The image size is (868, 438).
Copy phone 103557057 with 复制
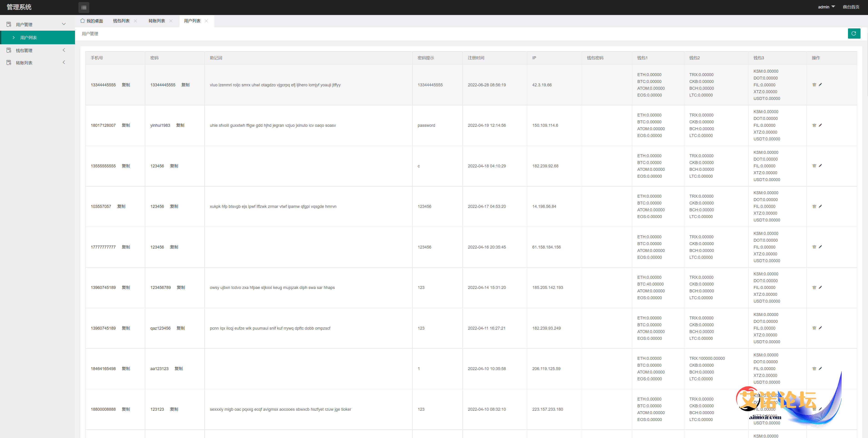[x=121, y=206]
